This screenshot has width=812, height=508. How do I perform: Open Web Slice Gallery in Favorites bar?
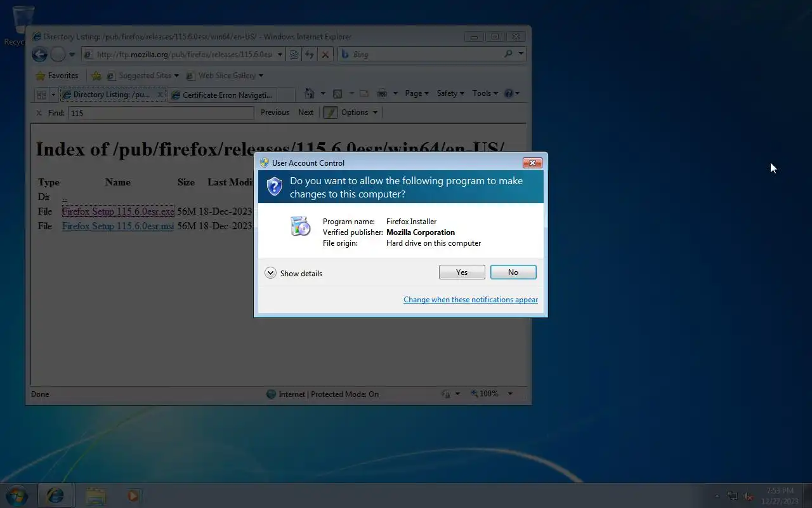[225, 76]
